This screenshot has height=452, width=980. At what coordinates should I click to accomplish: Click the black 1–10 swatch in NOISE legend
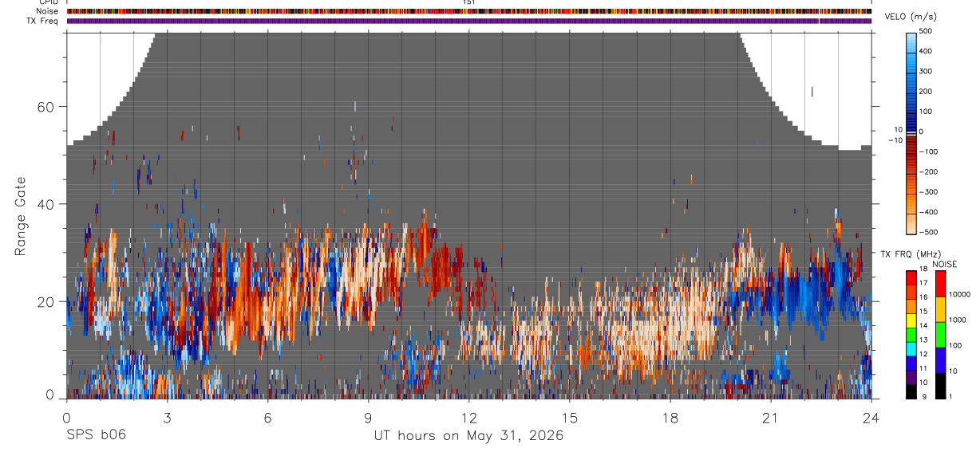click(x=939, y=386)
